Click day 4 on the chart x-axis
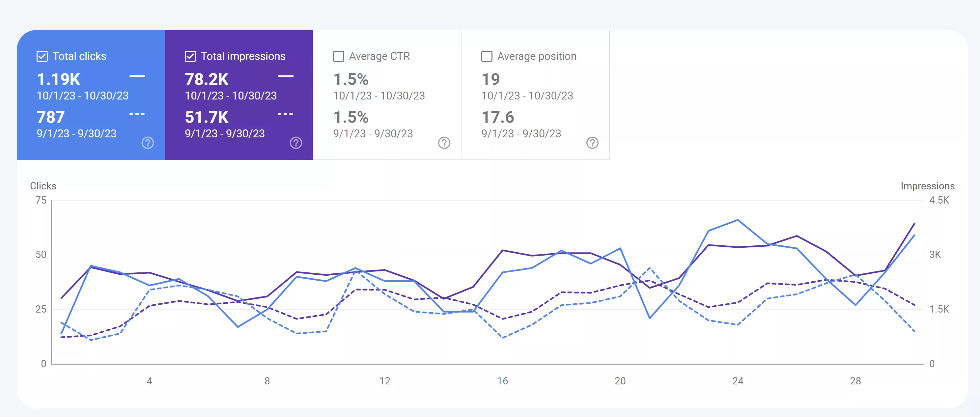 click(150, 381)
